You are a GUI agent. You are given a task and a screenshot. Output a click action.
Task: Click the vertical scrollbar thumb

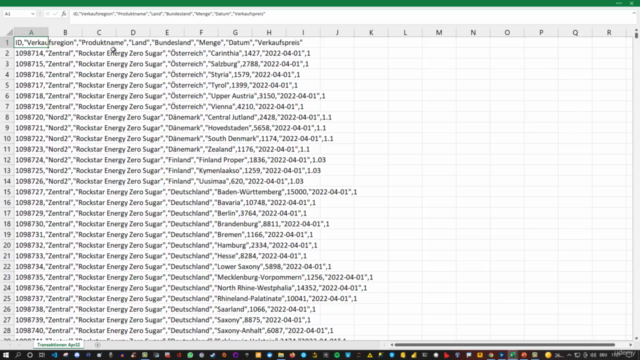tap(636, 35)
